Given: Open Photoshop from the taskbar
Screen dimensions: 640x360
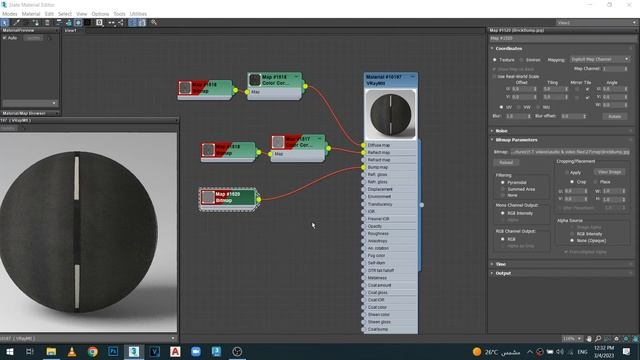Looking at the screenshot, I should (x=113, y=352).
